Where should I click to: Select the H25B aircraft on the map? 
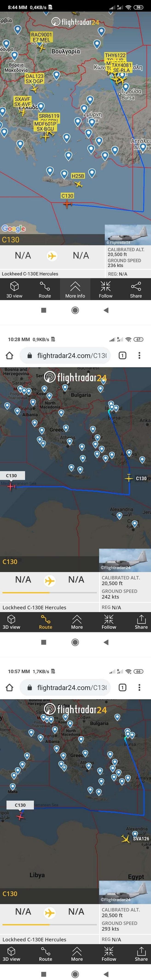point(78,184)
